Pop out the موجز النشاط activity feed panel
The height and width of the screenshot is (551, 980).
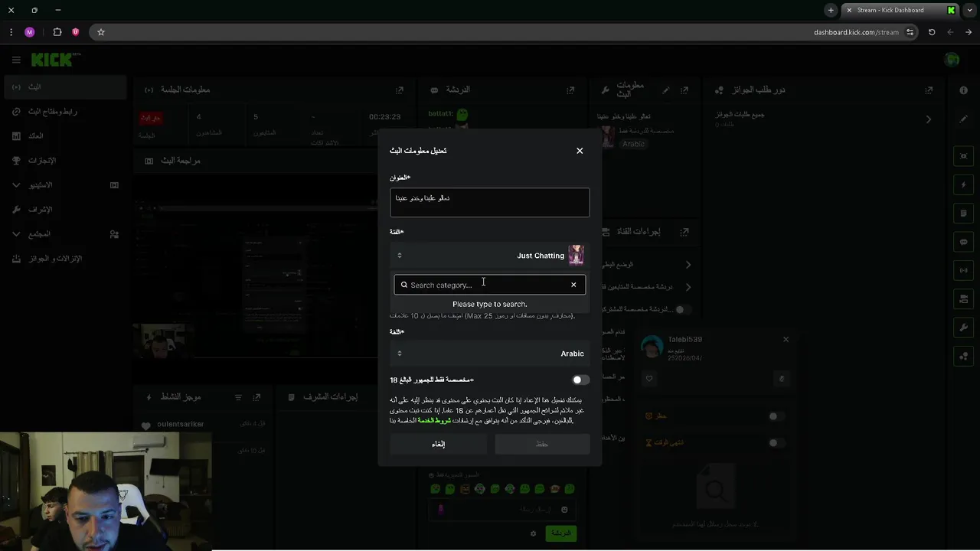[256, 397]
